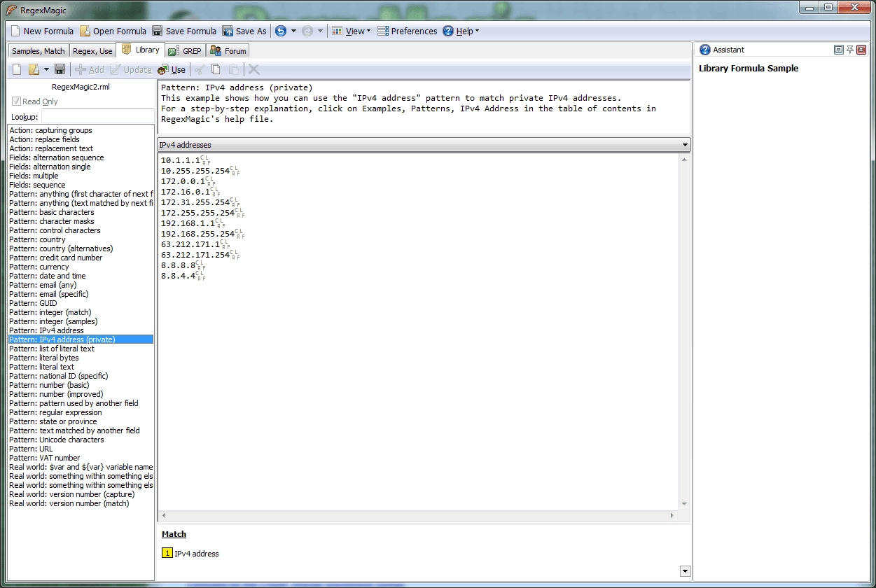Click the Assistant panel pin icon
876x588 pixels.
coord(850,50)
